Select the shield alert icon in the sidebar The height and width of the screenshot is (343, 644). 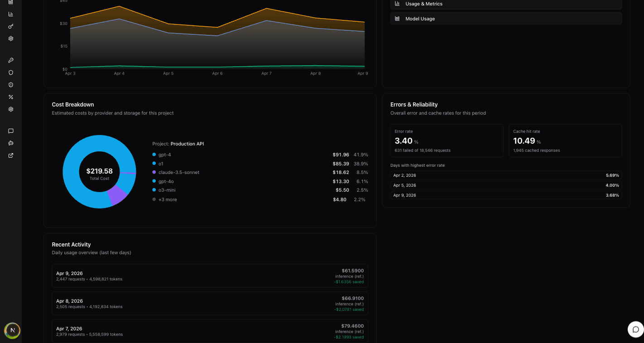point(11,85)
